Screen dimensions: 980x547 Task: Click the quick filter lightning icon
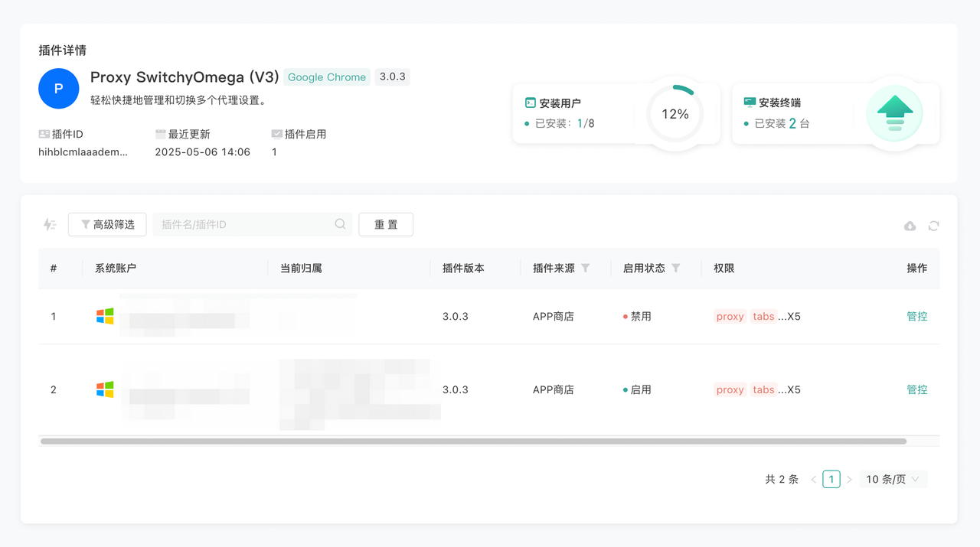pyautogui.click(x=50, y=224)
